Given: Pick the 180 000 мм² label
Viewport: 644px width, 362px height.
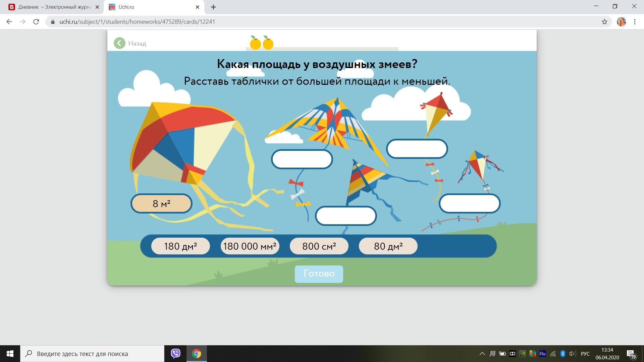Looking at the screenshot, I should [x=250, y=246].
